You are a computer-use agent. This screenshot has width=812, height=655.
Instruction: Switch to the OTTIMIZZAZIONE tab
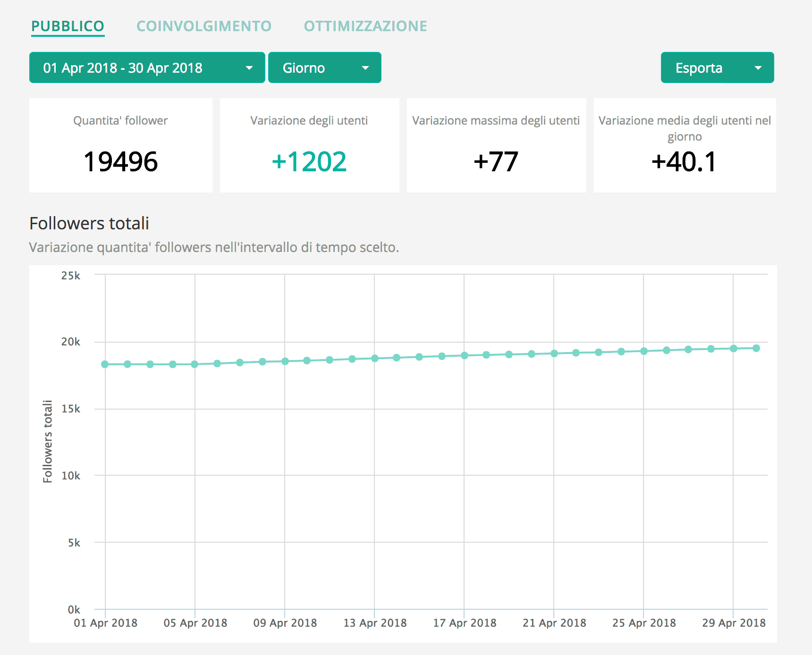coord(366,26)
